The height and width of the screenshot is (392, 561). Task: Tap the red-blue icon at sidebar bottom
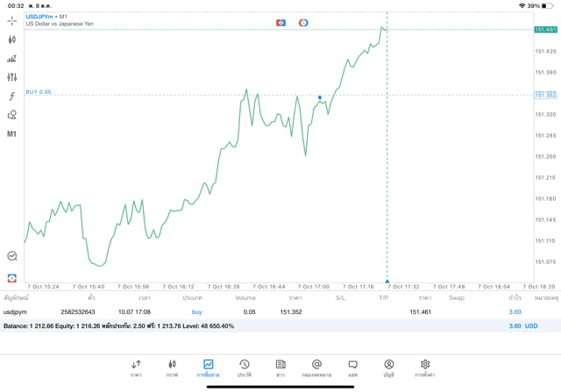pyautogui.click(x=11, y=277)
